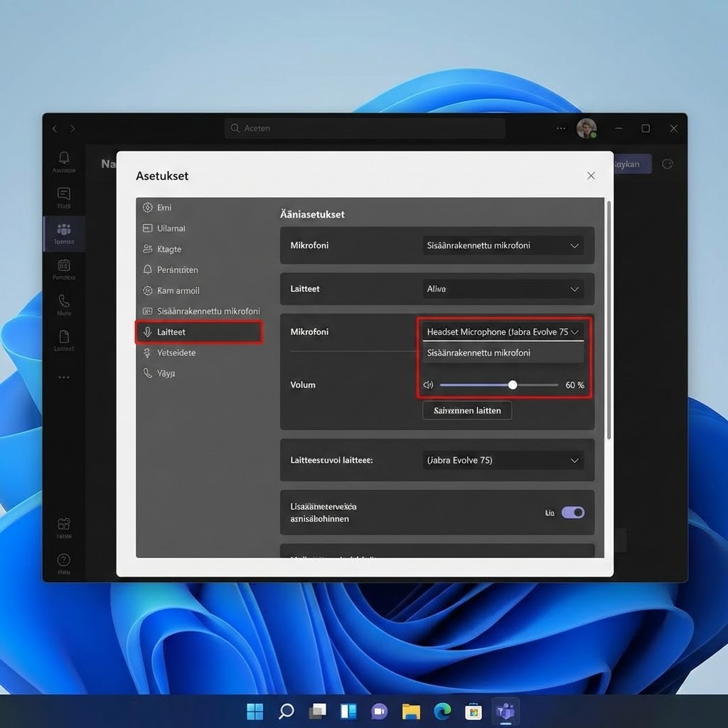The height and width of the screenshot is (728, 728).
Task: Close the Asetukset dialog
Action: point(591,176)
